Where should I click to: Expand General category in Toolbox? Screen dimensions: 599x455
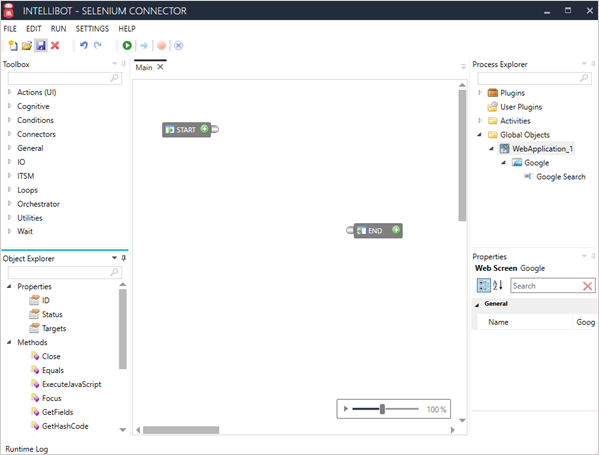(x=10, y=148)
